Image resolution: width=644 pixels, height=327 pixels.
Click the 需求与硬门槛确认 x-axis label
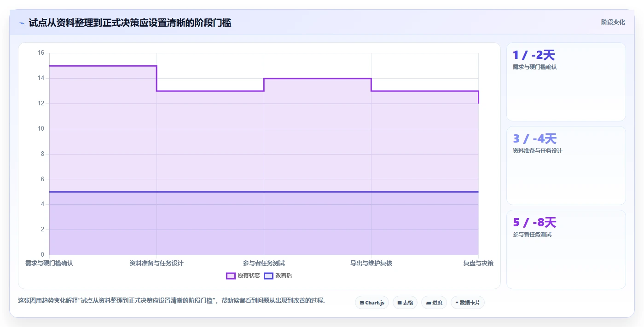pos(49,264)
